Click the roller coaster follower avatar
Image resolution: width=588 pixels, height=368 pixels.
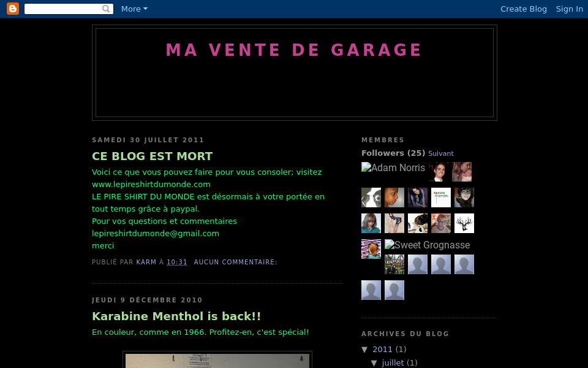[394, 264]
